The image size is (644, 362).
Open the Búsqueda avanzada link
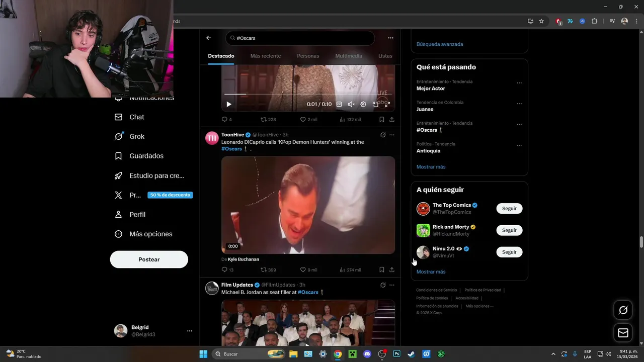440,44
